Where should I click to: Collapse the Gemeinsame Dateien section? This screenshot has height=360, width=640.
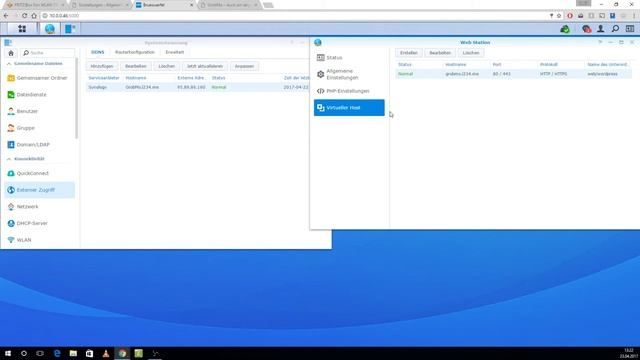pos(9,64)
